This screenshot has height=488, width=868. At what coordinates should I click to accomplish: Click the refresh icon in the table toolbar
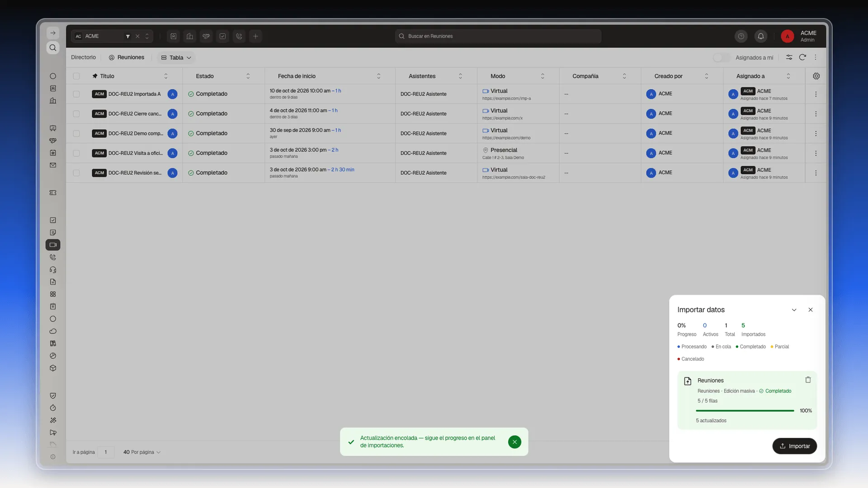pos(802,57)
